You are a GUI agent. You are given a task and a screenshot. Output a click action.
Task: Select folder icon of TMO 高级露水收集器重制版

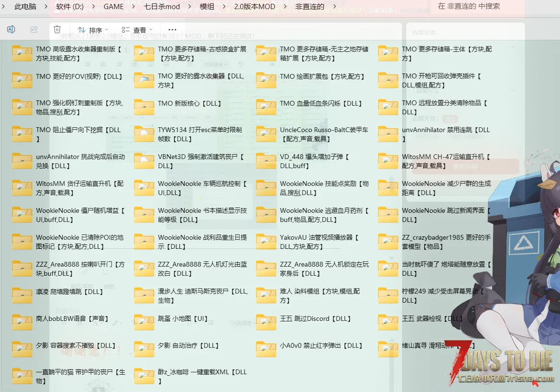(x=22, y=53)
